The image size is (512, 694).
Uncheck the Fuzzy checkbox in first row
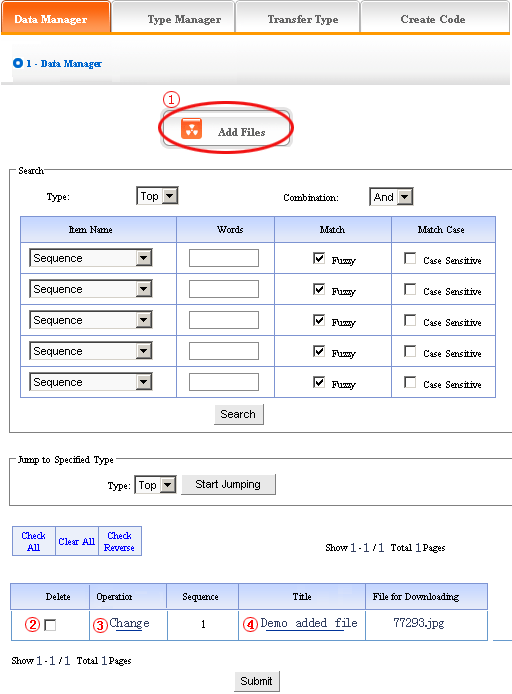[x=319, y=258]
